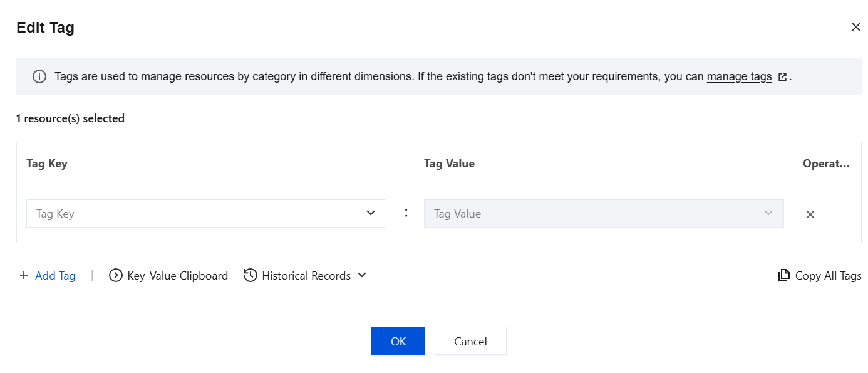Click the plus icon for Add Tag
Screen dimensions: 868x373
(x=24, y=275)
